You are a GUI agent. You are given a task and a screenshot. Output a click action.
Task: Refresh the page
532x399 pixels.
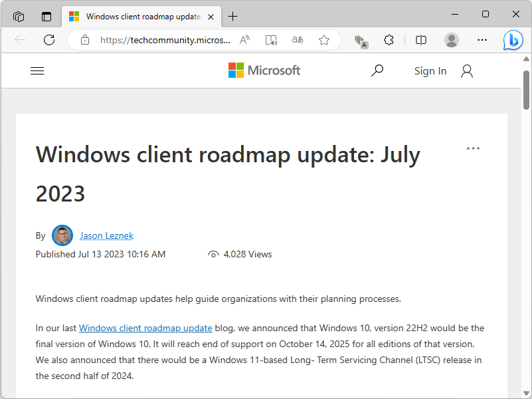coord(49,40)
